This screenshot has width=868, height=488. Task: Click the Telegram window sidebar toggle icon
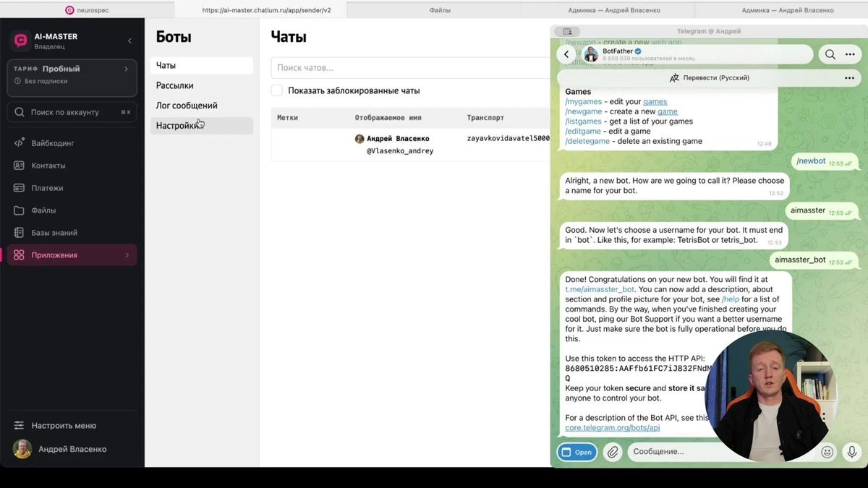(x=567, y=31)
